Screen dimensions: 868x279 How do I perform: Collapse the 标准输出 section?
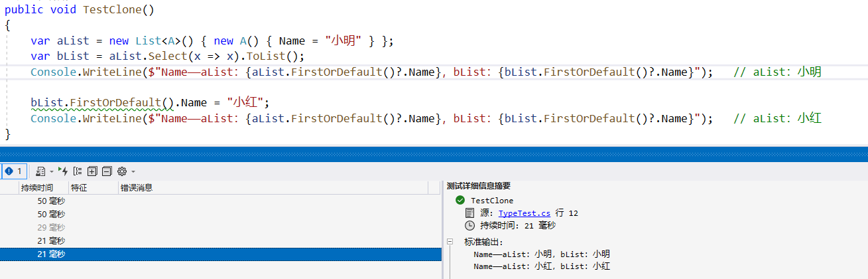450,242
